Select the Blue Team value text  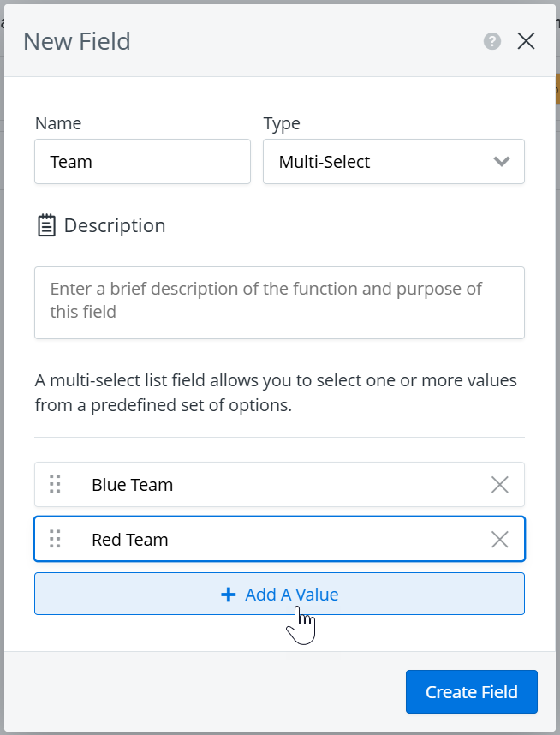[x=132, y=484]
